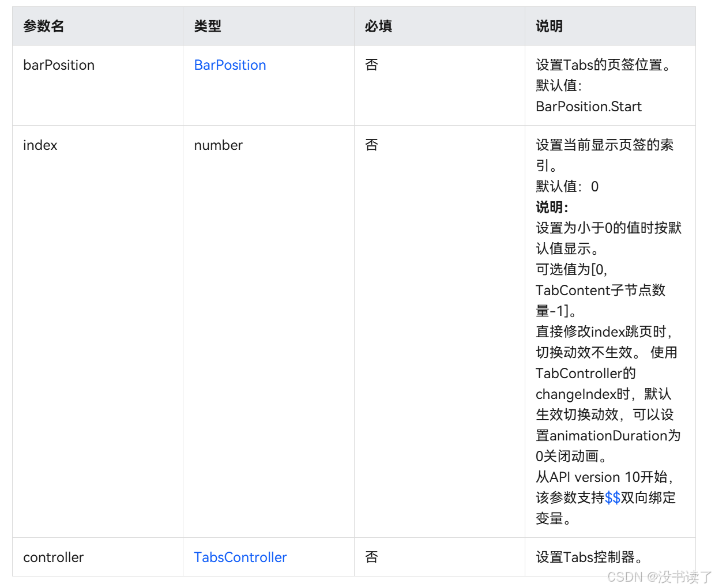Click the text 设置当前显示页签的索
This screenshot has height=588, width=715.
pyautogui.click(x=605, y=145)
